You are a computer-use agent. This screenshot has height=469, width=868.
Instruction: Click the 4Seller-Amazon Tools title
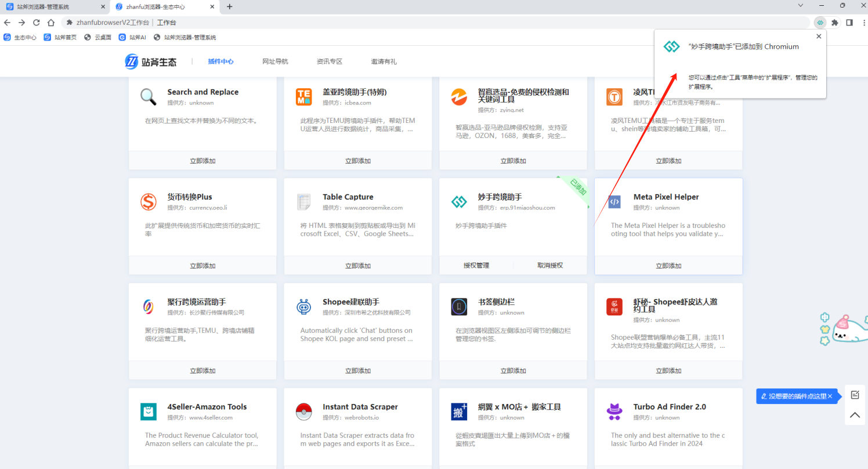(207, 407)
